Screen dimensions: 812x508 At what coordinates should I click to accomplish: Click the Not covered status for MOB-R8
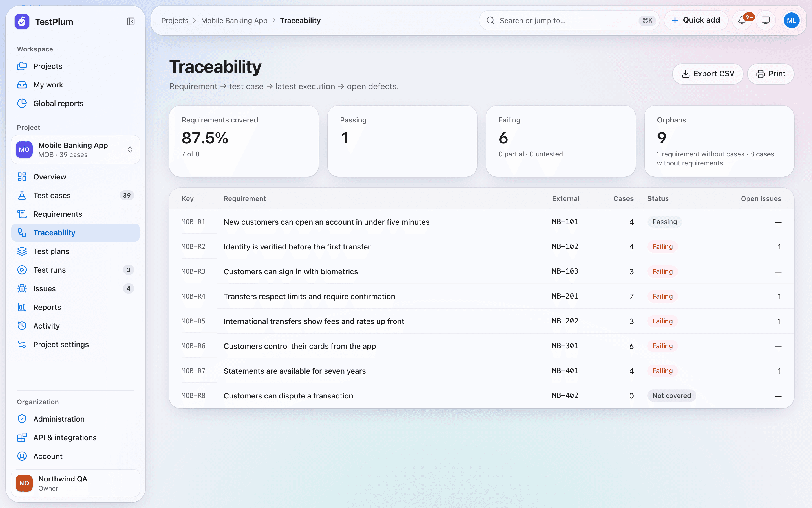672,395
